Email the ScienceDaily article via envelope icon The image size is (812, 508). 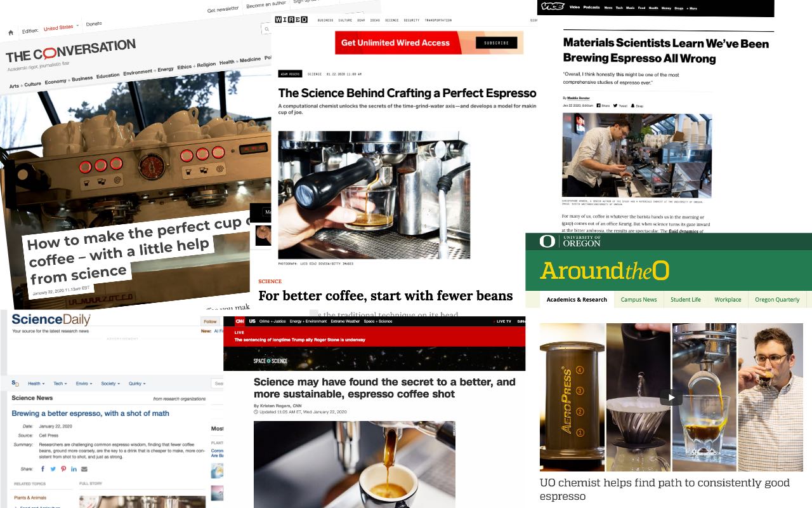84,469
